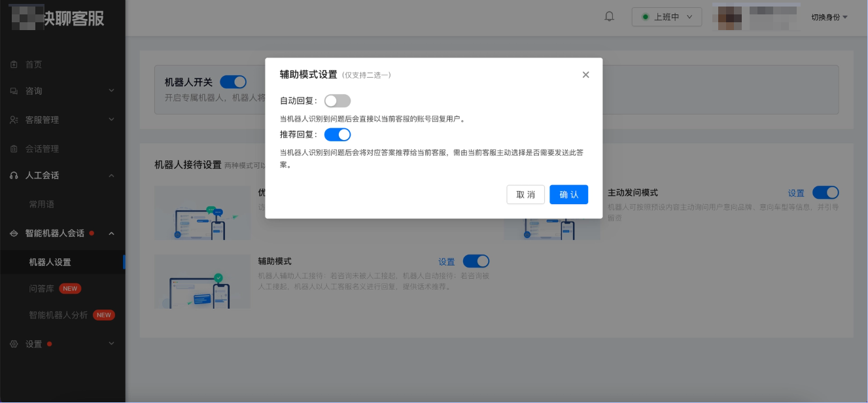This screenshot has width=868, height=403.
Task: Click the notification bell icon
Action: click(608, 16)
